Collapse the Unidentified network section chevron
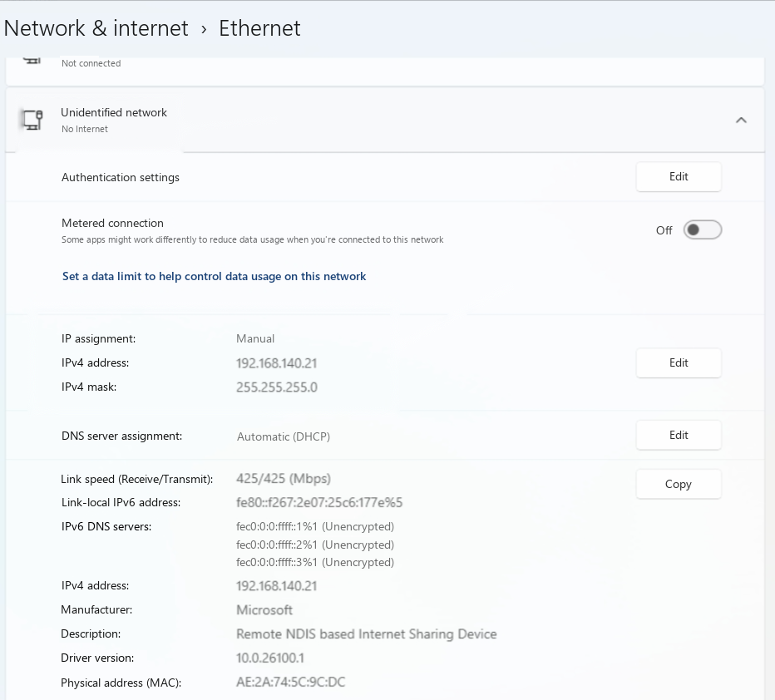The image size is (775, 700). 741,120
